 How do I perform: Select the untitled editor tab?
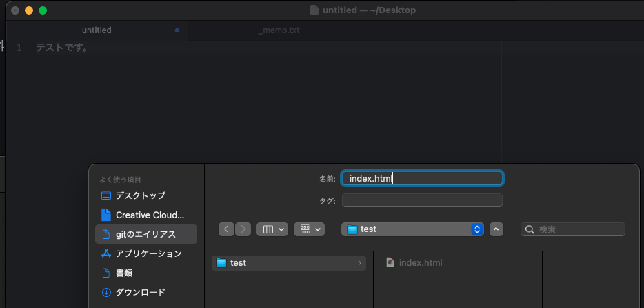click(x=97, y=30)
